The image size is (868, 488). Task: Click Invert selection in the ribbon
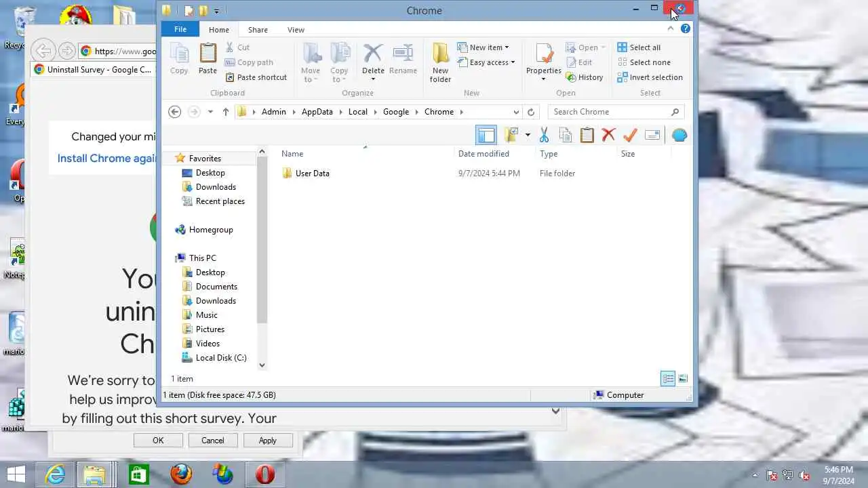[x=650, y=77]
